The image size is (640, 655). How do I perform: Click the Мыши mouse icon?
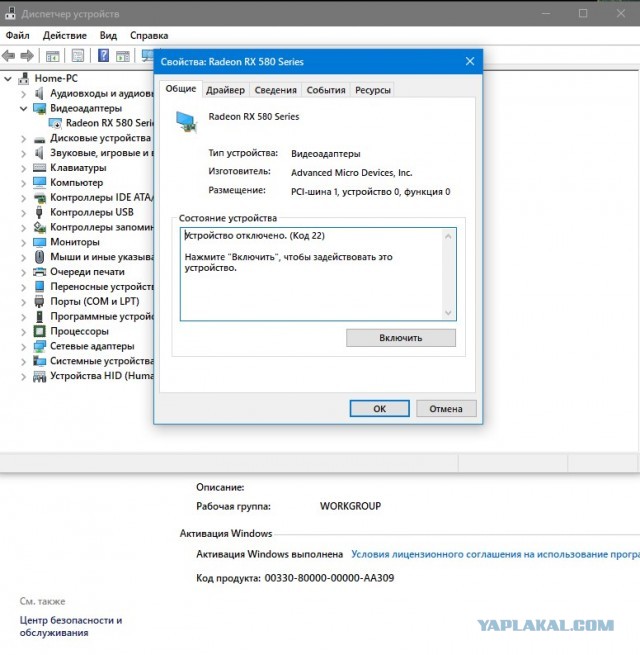pos(39,256)
